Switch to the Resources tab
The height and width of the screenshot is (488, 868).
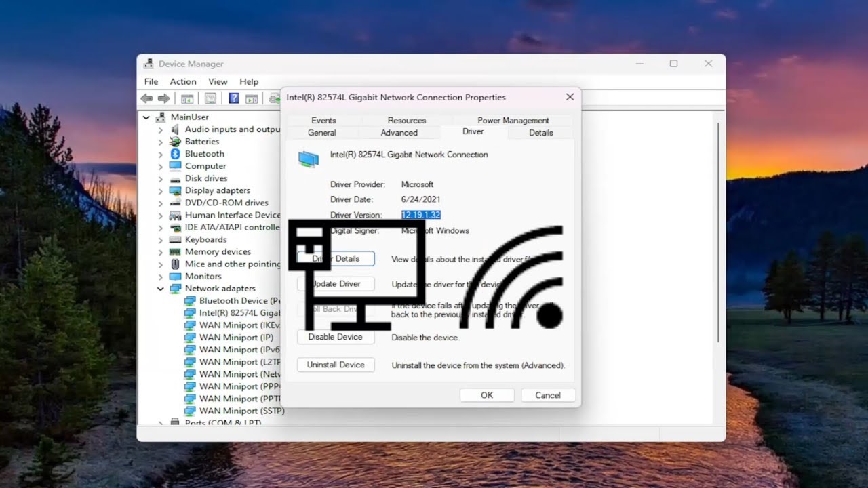[x=407, y=120]
